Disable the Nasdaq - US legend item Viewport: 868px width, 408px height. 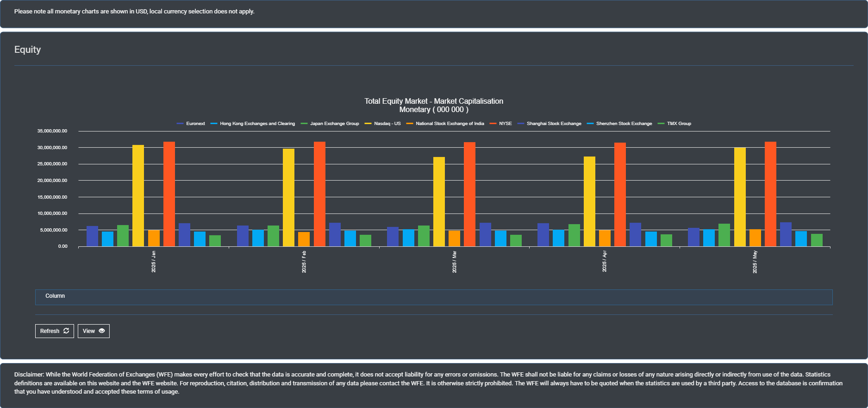387,124
